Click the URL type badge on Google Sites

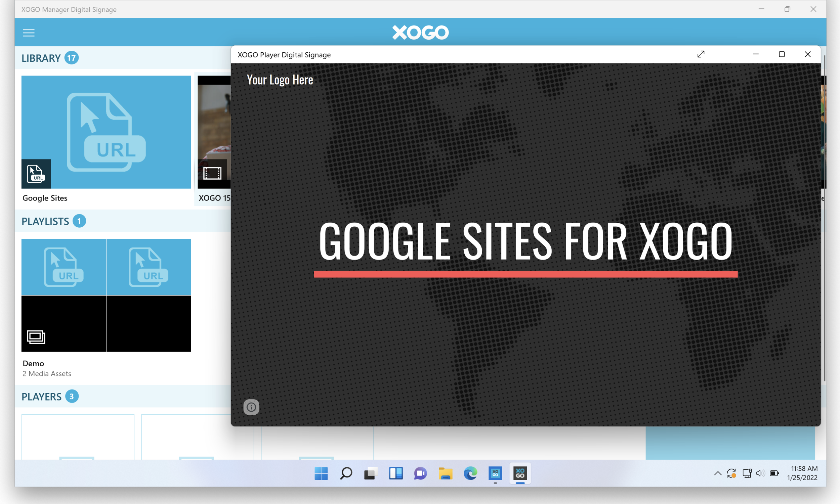click(36, 174)
